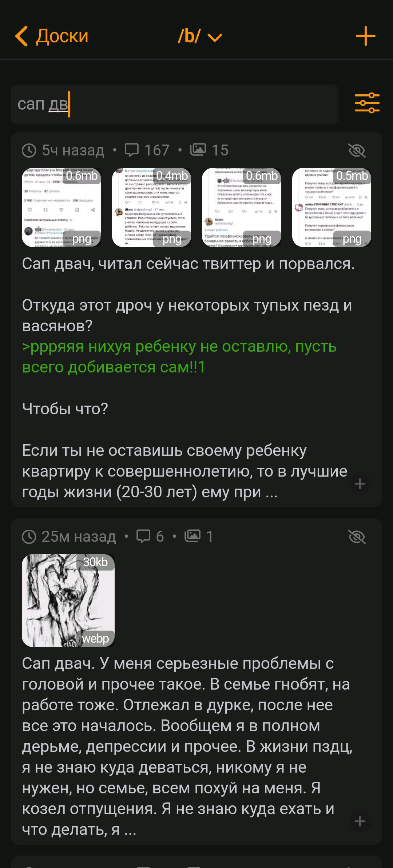Open first 0.6mb png thumbnail
Image resolution: width=393 pixels, height=868 pixels.
click(x=61, y=207)
